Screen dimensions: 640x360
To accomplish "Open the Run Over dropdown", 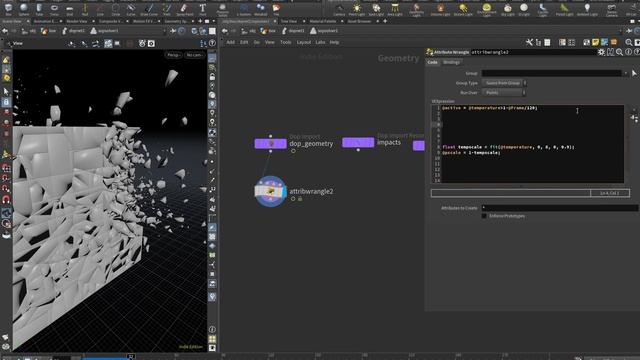I will (504, 93).
